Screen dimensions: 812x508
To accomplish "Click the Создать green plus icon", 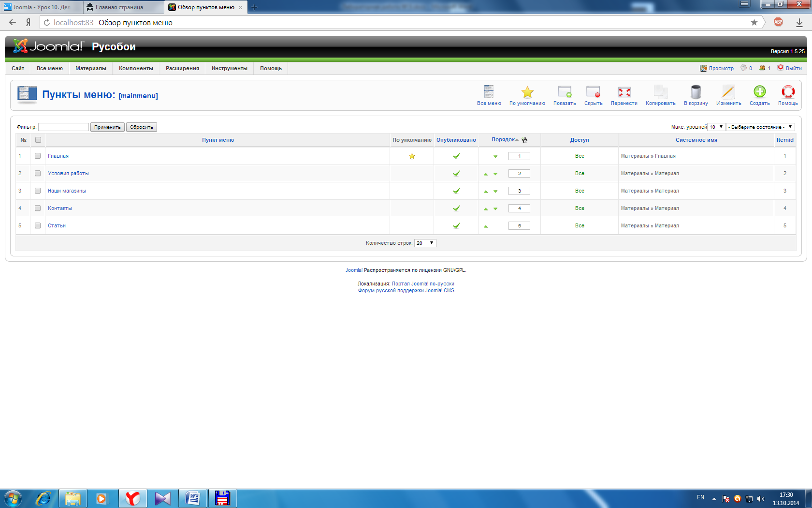I will tap(759, 95).
